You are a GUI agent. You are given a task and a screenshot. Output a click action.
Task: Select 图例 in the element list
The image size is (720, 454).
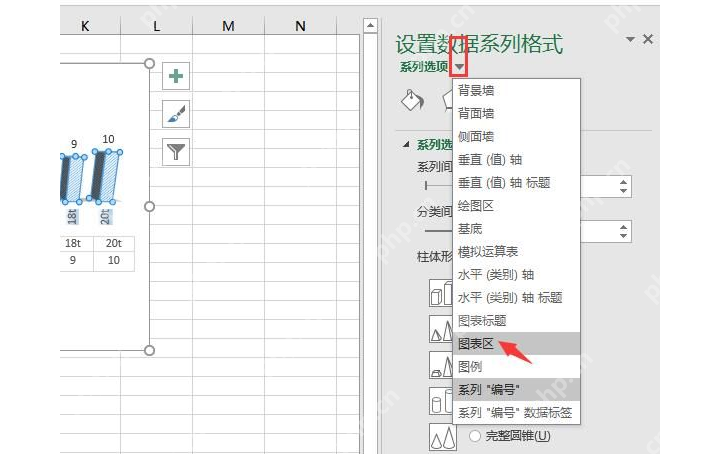pos(516,366)
